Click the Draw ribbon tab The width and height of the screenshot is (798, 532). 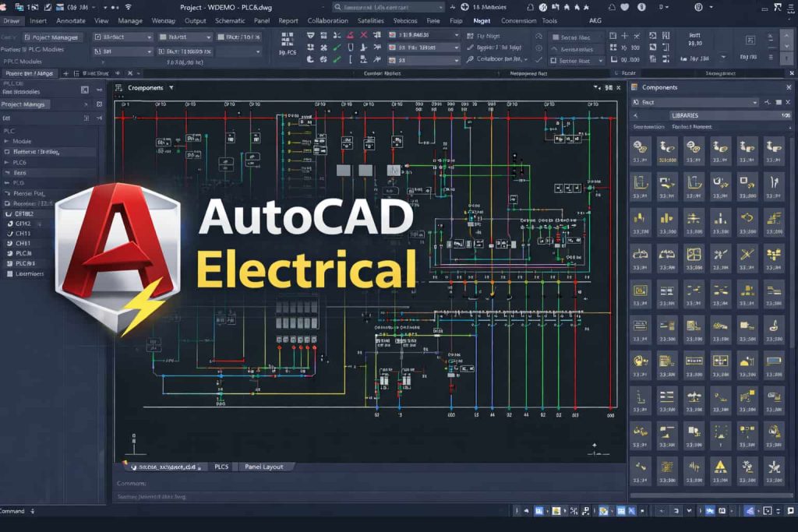tap(11, 21)
